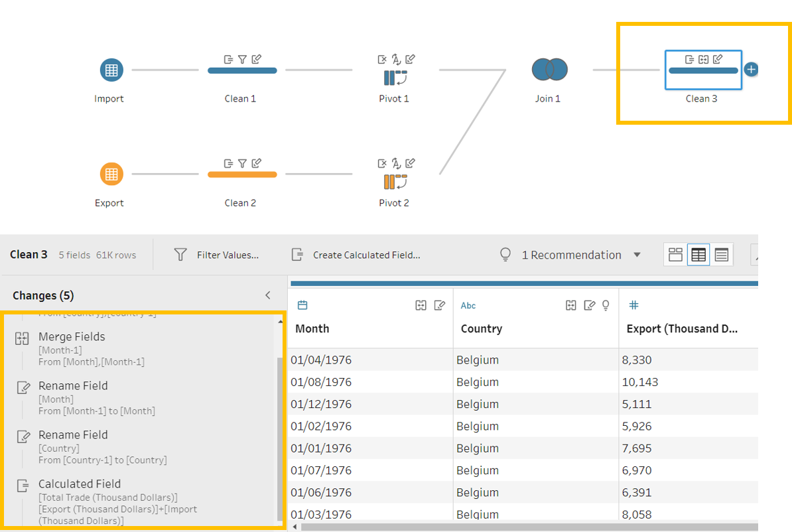This screenshot has width=792, height=532.
Task: Click Create Calculated Field
Action: click(x=356, y=255)
